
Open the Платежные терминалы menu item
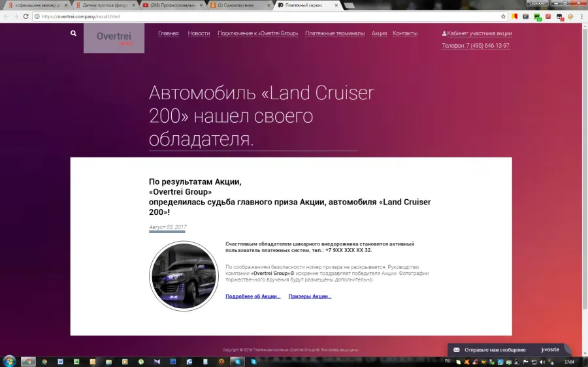tap(335, 33)
